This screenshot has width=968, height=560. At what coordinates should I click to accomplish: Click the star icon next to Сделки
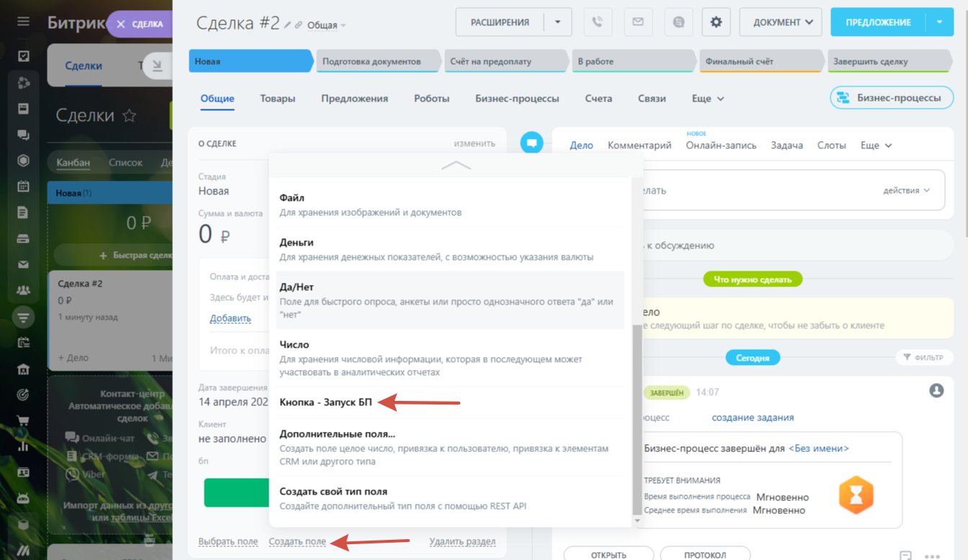click(x=129, y=116)
